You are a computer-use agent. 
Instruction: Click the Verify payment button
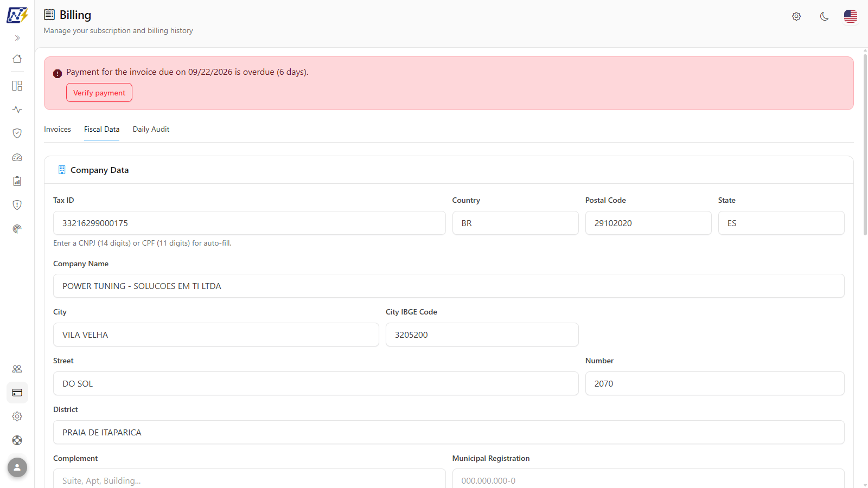99,93
